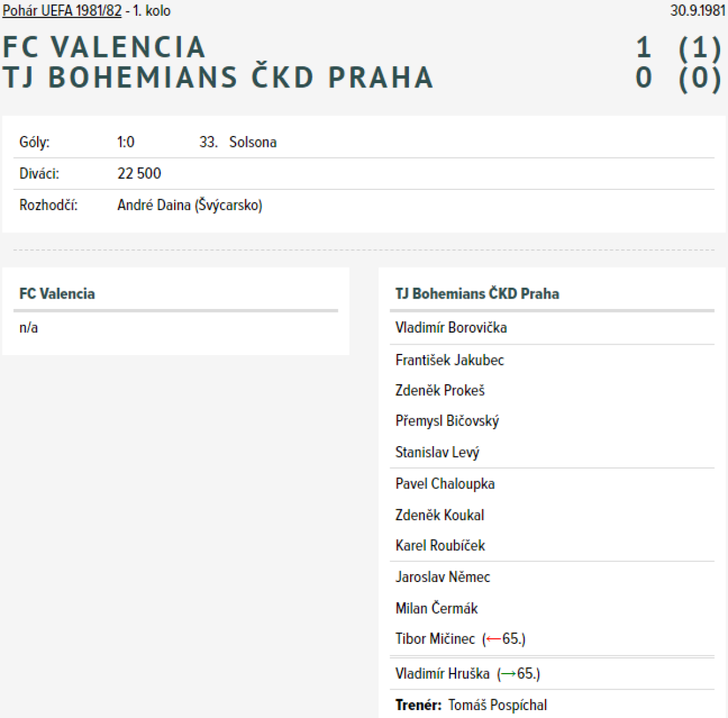Click the attendance figure 22 500
The height and width of the screenshot is (718, 728).
coord(139,174)
